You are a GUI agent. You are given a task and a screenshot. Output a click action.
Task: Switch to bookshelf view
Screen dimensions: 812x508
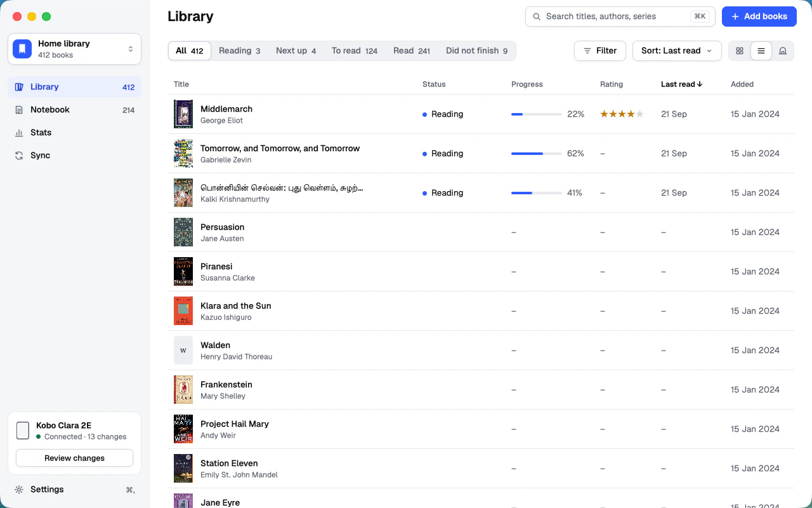click(783, 51)
